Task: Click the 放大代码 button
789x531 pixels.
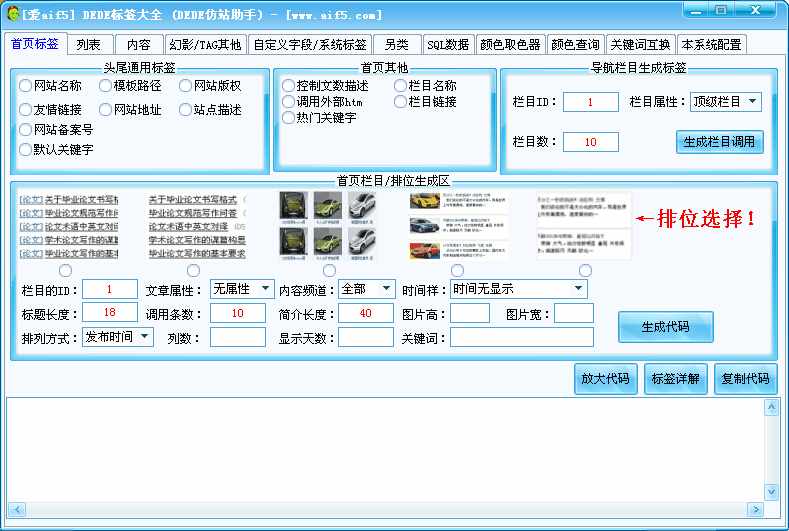Action: tap(605, 378)
